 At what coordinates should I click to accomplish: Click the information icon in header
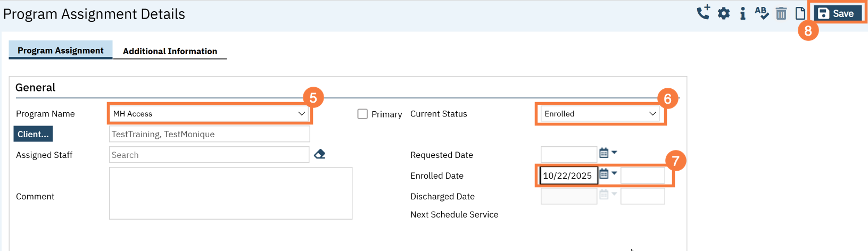[x=742, y=14]
